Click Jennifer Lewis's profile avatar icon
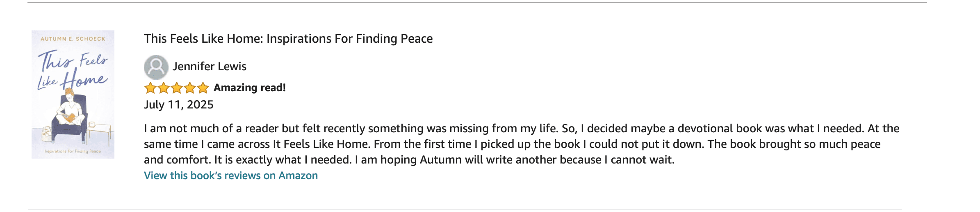 [156, 67]
